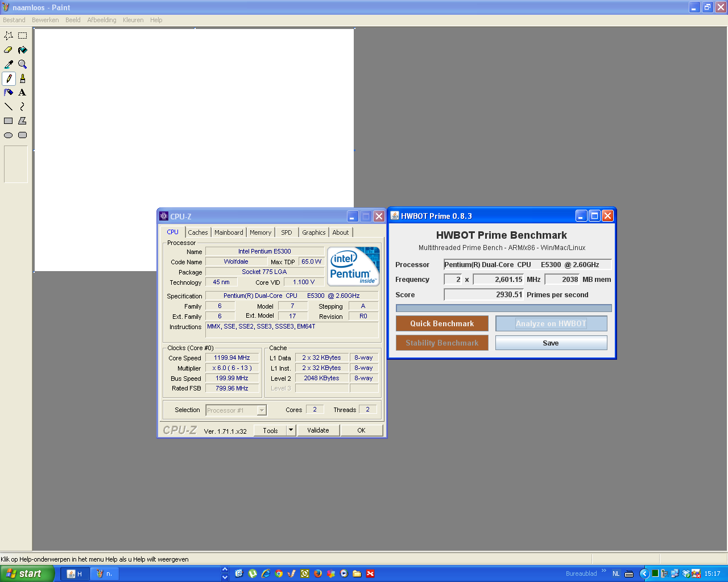
Task: Open uTorrent from the quick launch bar
Action: 252,573
